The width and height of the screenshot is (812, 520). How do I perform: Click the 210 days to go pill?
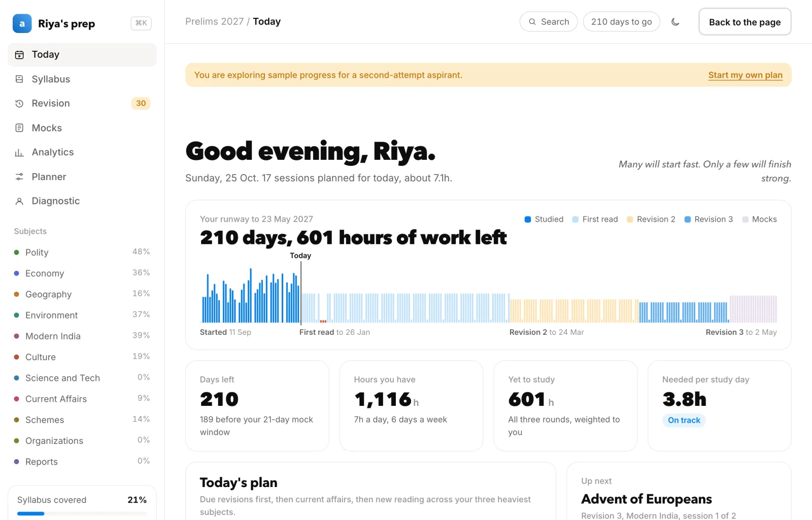(x=621, y=22)
